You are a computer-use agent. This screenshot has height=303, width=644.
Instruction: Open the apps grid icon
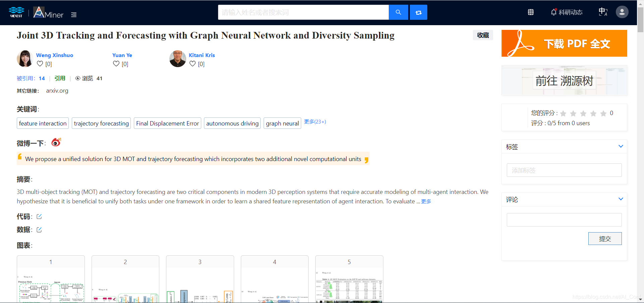[531, 12]
